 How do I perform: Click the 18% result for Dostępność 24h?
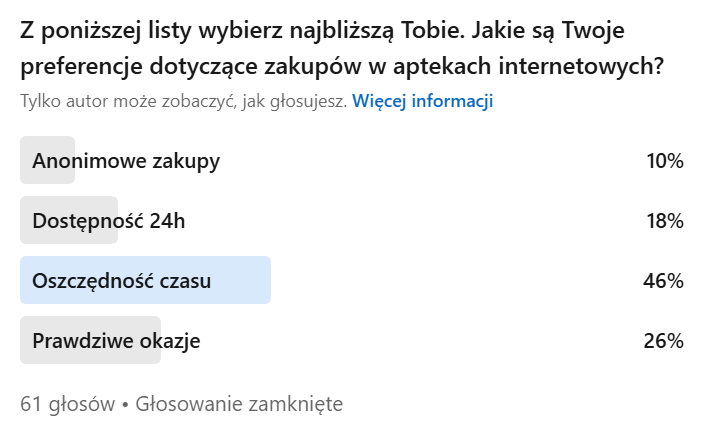click(x=664, y=221)
